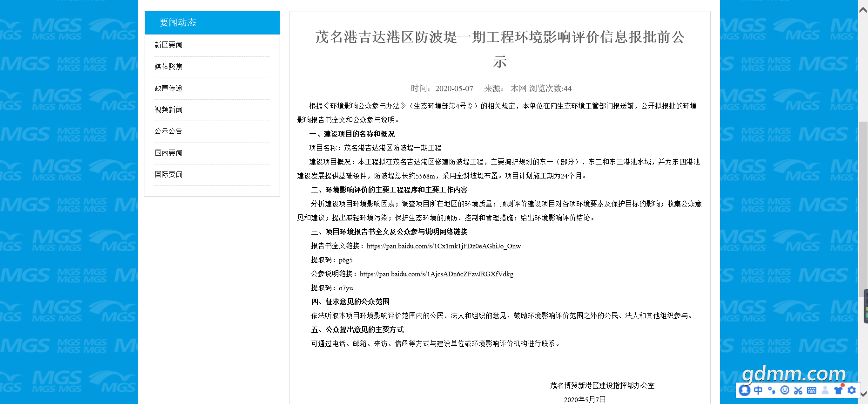This screenshot has height=404, width=868.
Task: Open the soft keyboard icon
Action: tap(812, 390)
